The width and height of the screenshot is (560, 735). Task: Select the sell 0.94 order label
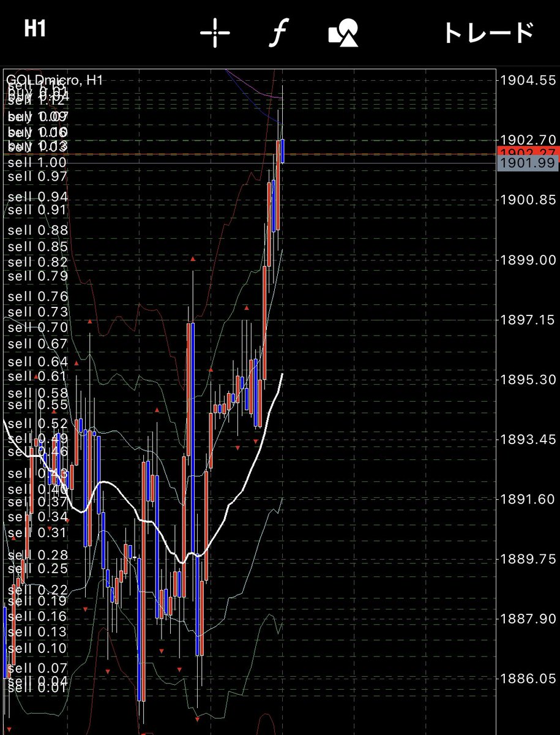(x=37, y=197)
